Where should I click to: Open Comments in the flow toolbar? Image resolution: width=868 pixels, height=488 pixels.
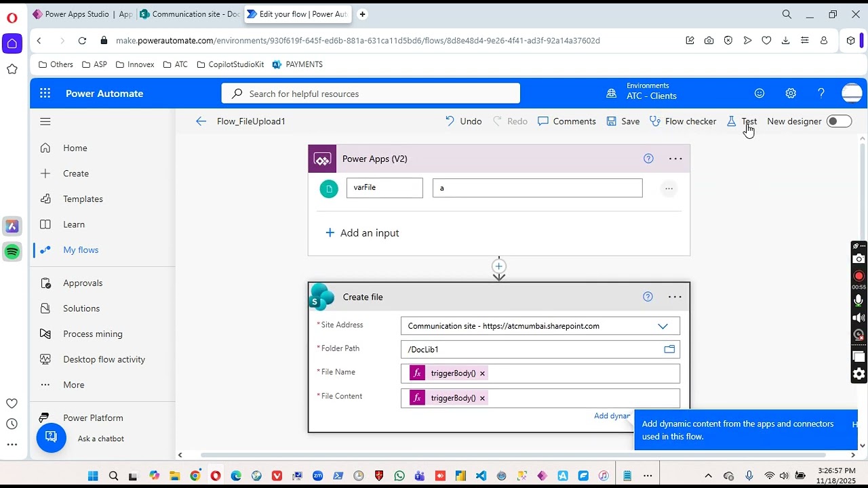567,121
